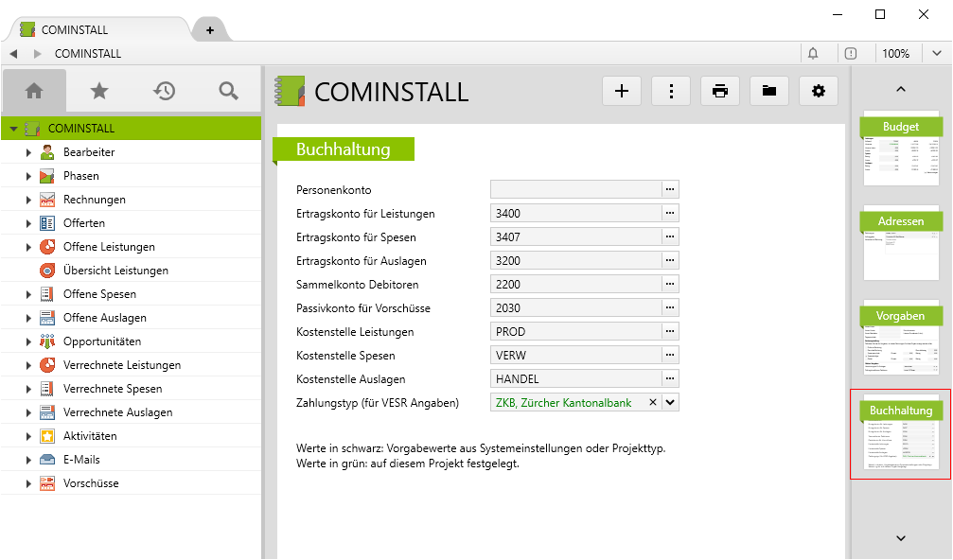The width and height of the screenshot is (953, 560).
Task: Open the three-dot more options menu
Action: pos(671,91)
